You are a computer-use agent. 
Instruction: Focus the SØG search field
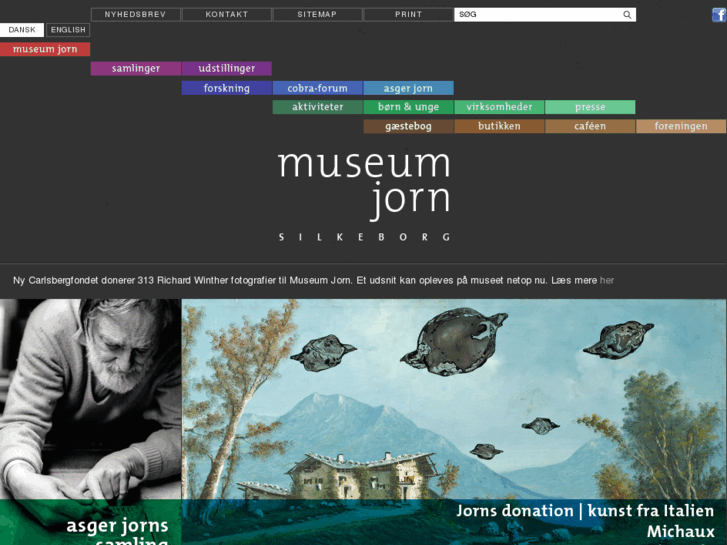coord(545,14)
